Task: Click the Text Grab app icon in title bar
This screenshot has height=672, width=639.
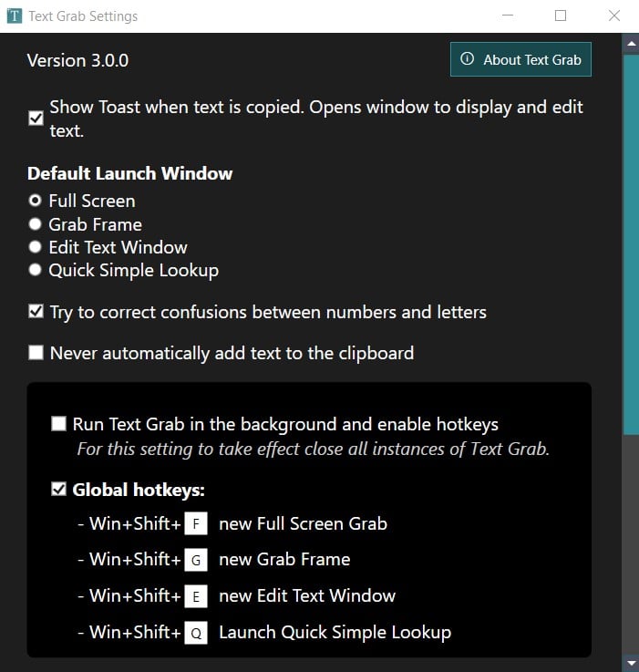Action: pyautogui.click(x=15, y=16)
